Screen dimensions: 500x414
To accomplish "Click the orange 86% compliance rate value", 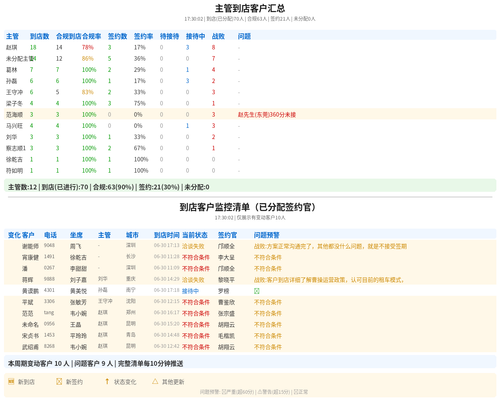I will click(88, 59).
